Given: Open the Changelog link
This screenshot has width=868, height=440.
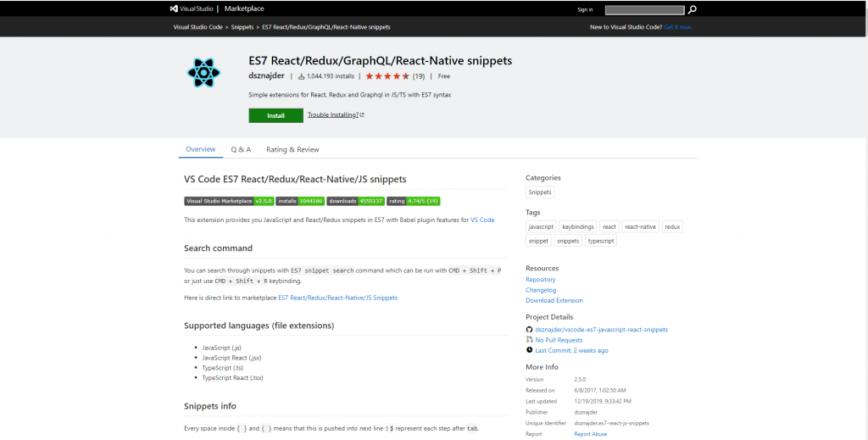Looking at the screenshot, I should pos(541,290).
